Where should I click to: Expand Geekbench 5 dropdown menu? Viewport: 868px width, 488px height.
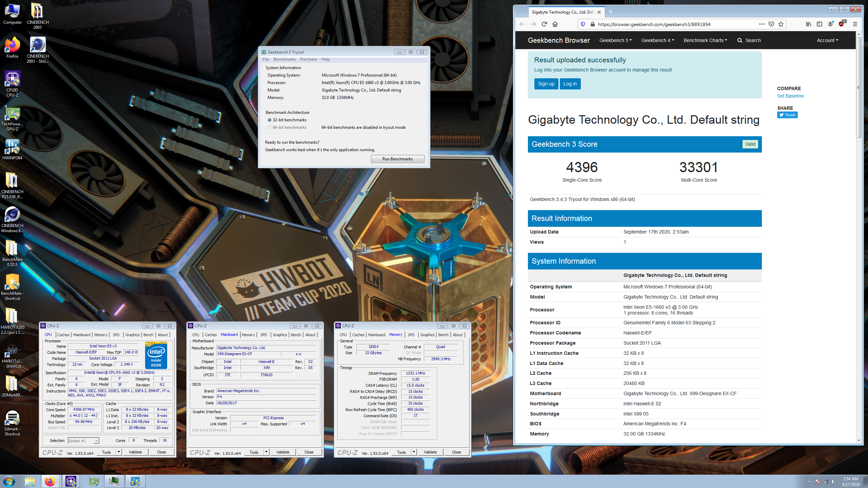point(615,40)
